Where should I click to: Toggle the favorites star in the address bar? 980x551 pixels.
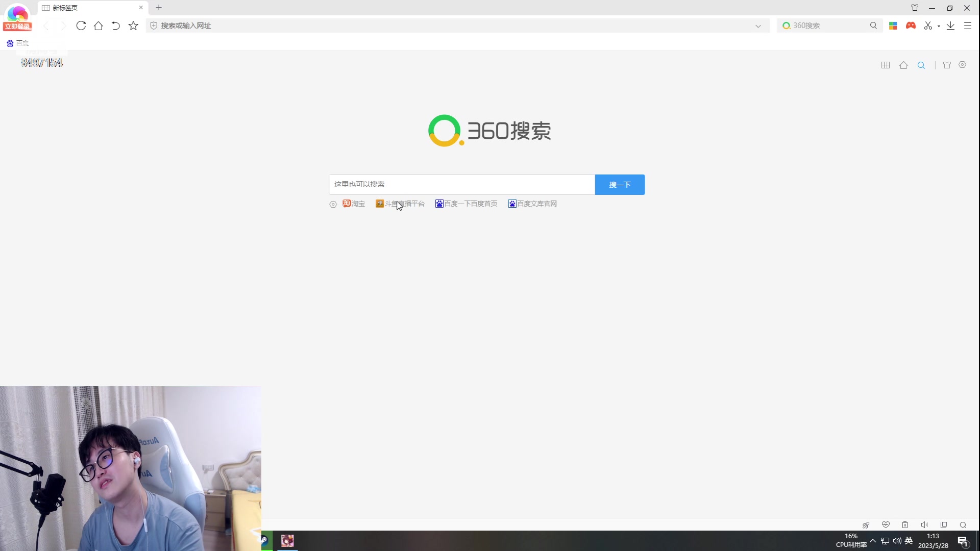pyautogui.click(x=133, y=26)
